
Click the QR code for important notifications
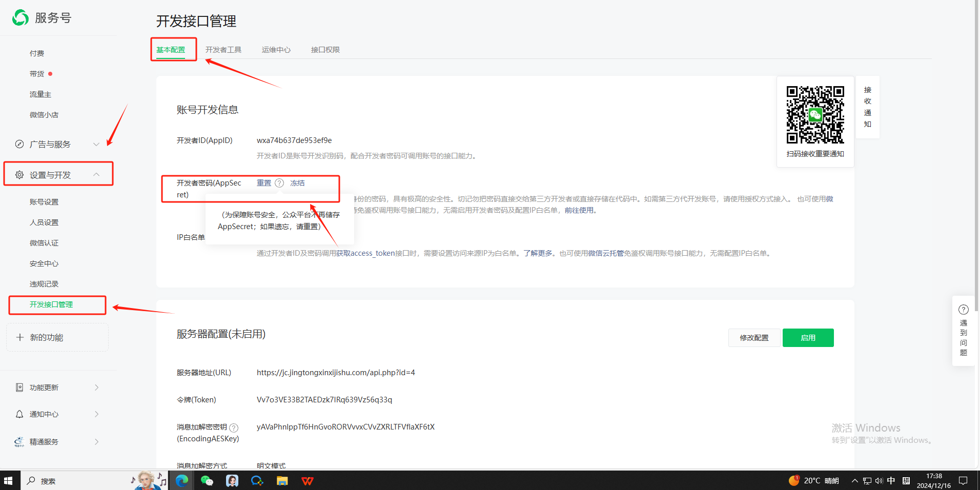click(x=815, y=115)
